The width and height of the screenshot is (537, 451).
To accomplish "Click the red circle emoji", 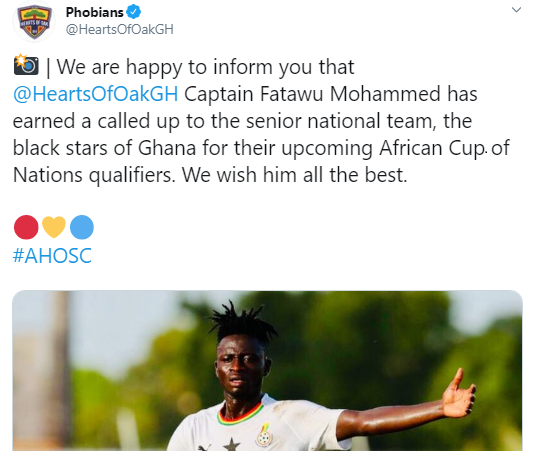I will [x=26, y=227].
